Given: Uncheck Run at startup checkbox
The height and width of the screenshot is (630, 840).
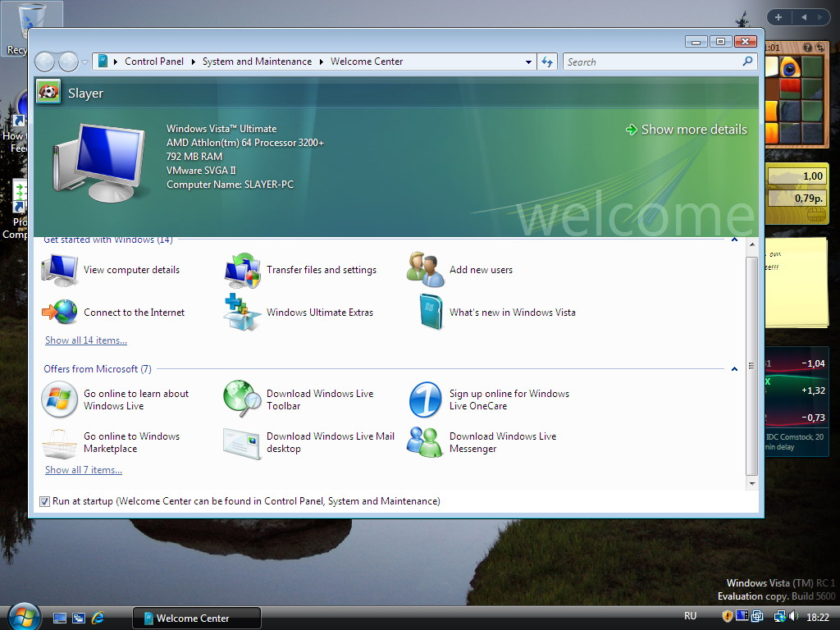Looking at the screenshot, I should click(44, 501).
